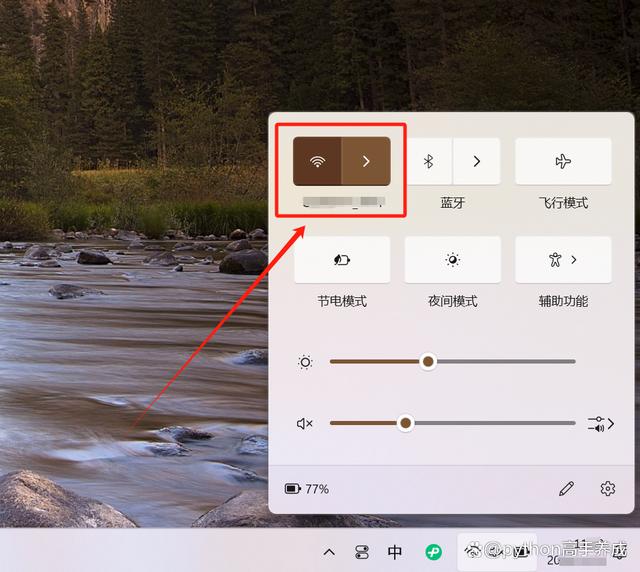This screenshot has height=572, width=640.
Task: Toggle the Wi-Fi quick setting off
Action: (x=317, y=161)
